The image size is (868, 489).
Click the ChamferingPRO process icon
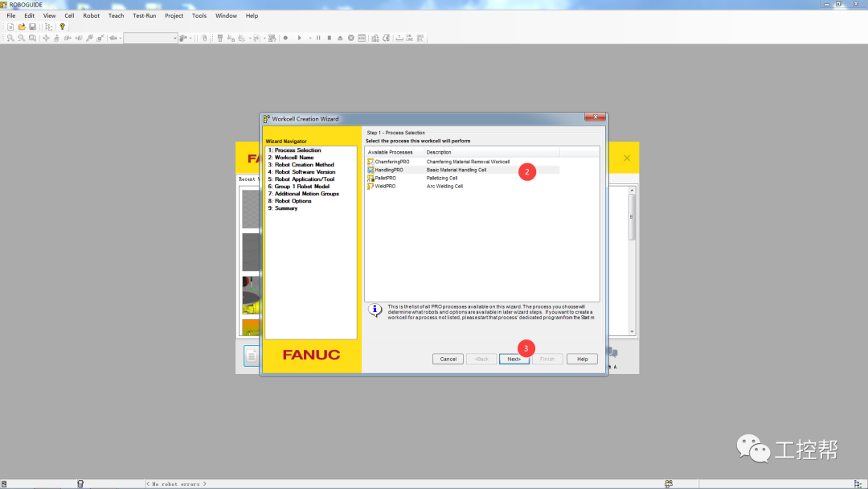tap(371, 162)
